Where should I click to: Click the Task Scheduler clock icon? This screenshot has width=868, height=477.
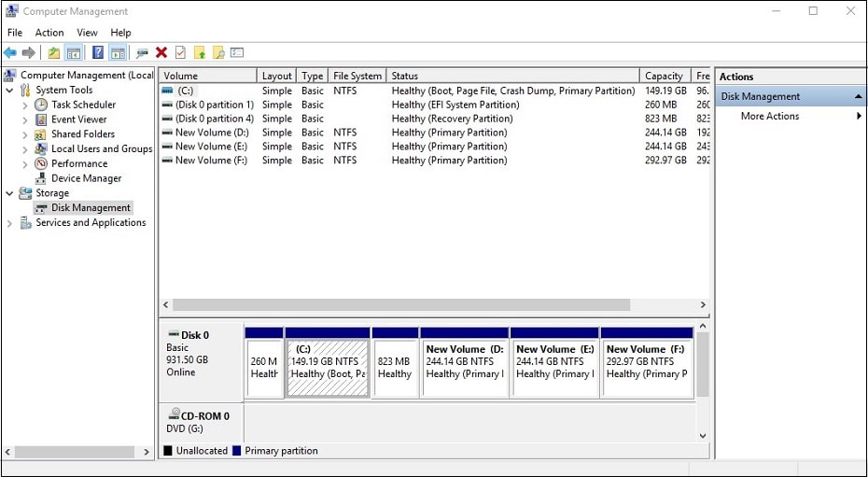(x=41, y=105)
